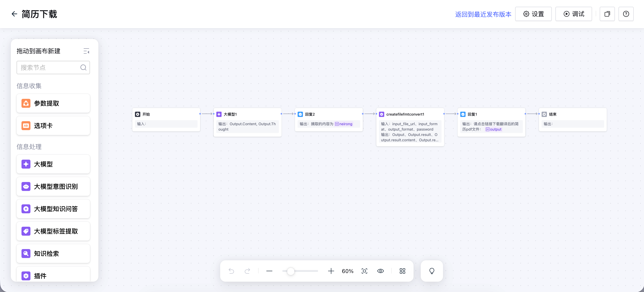This screenshot has height=292, width=644.
Task: Open the 设置 settings button
Action: pyautogui.click(x=533, y=14)
